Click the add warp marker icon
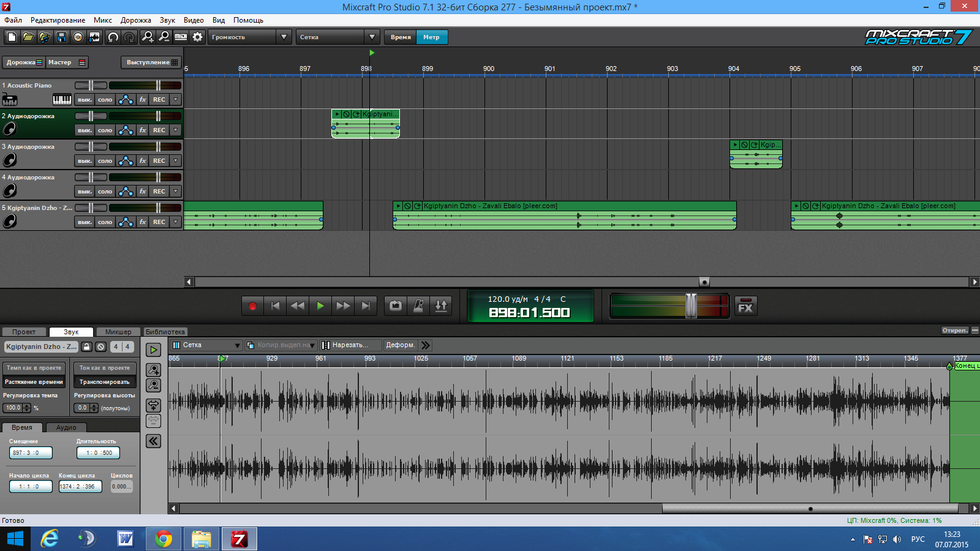980x551 pixels. click(x=153, y=405)
